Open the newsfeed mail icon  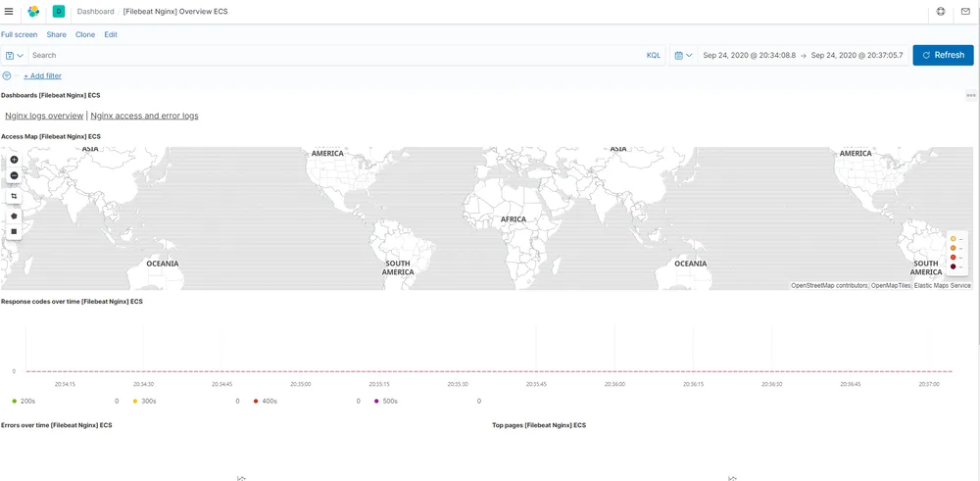point(965,11)
